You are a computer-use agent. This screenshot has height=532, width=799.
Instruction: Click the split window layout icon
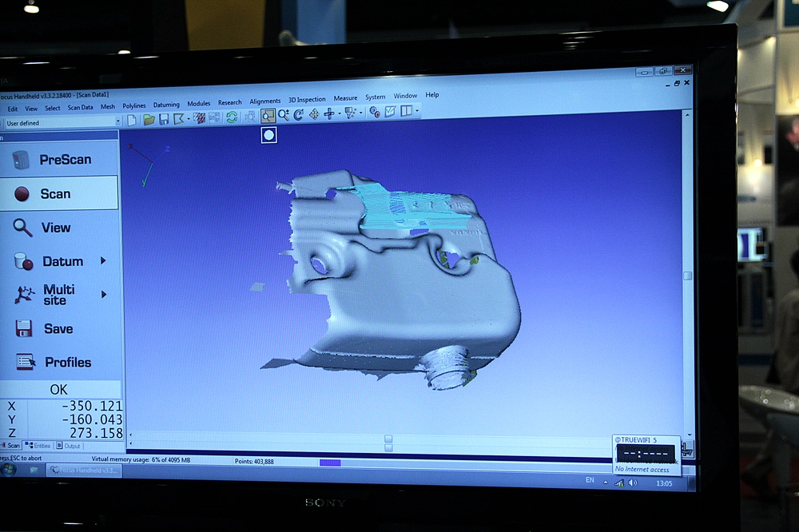tap(406, 110)
